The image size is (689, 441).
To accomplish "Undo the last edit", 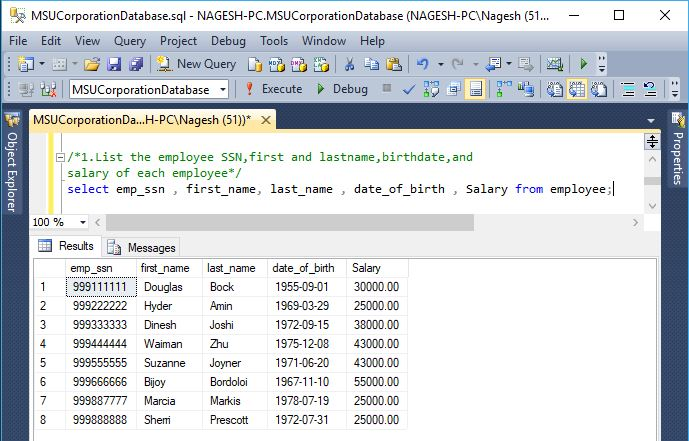I will pos(422,65).
